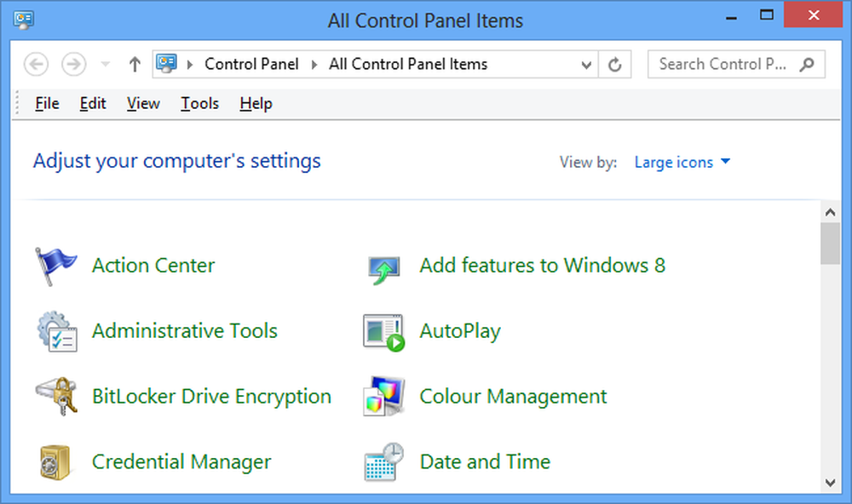Click the Control Panel icon in the address bar
Screen dimensions: 852x504
[x=167, y=64]
